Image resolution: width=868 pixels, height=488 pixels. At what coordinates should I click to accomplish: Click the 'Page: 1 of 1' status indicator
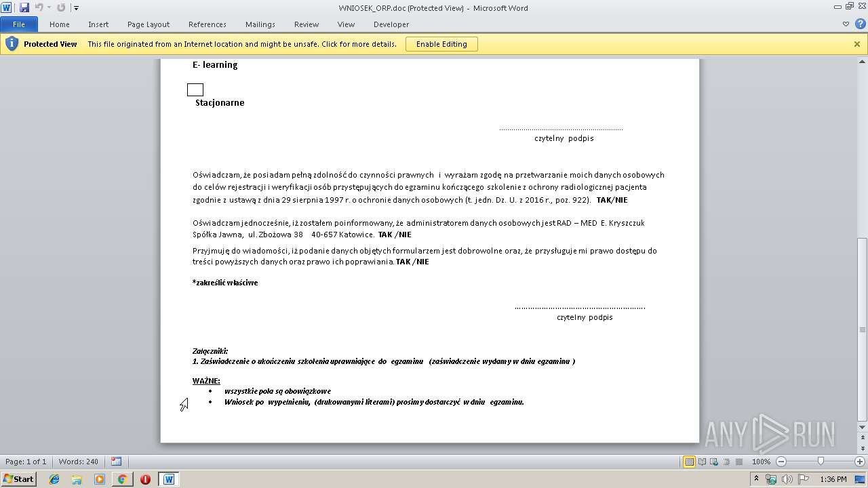point(26,462)
